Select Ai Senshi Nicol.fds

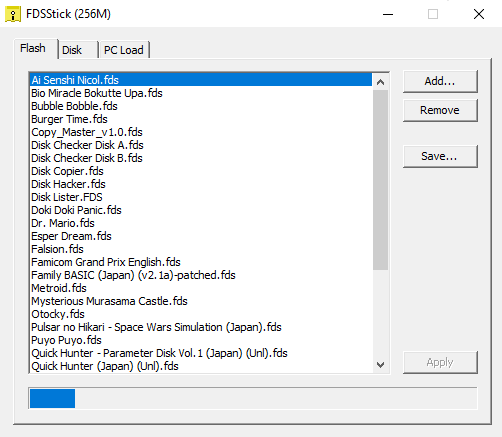coord(201,80)
